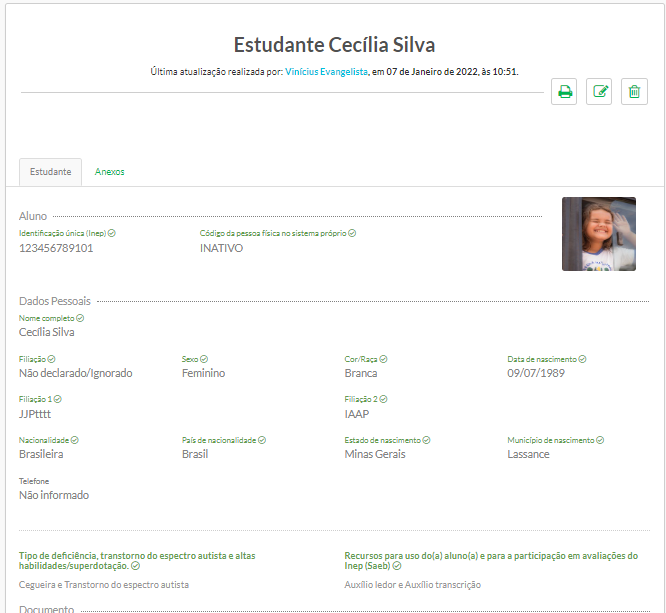Click check icon beside Data de nascimento
The height and width of the screenshot is (613, 666).
point(582,359)
